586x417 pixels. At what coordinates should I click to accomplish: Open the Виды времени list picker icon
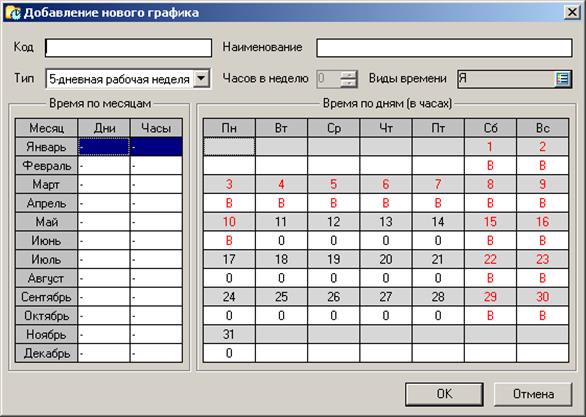click(x=562, y=79)
